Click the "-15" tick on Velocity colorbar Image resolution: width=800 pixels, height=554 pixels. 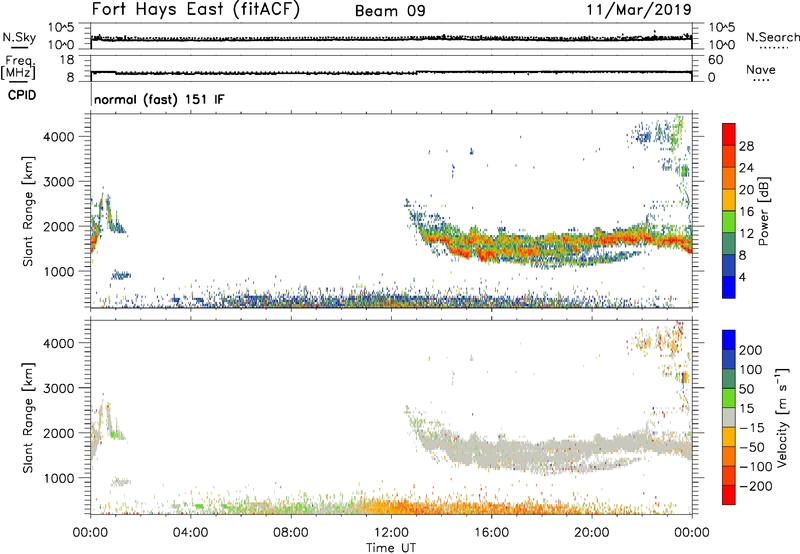coord(752,427)
